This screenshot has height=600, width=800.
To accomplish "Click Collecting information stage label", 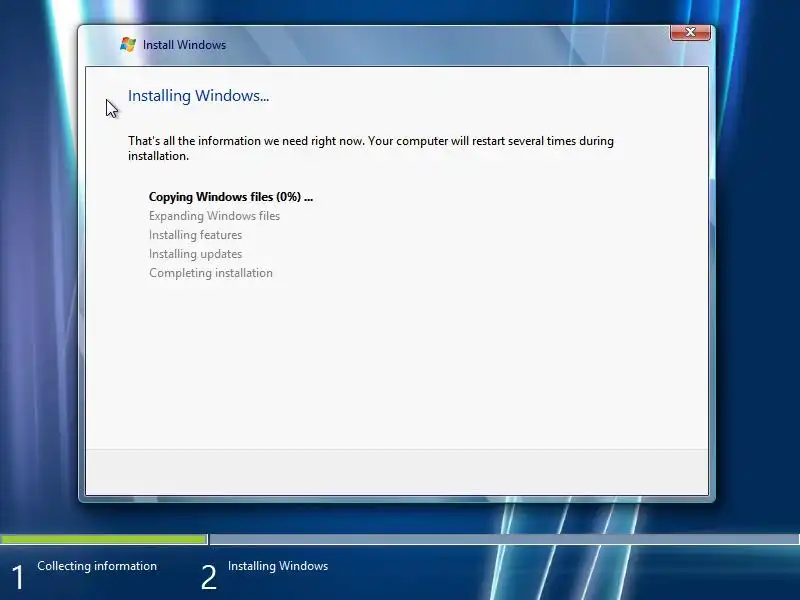I will (97, 566).
